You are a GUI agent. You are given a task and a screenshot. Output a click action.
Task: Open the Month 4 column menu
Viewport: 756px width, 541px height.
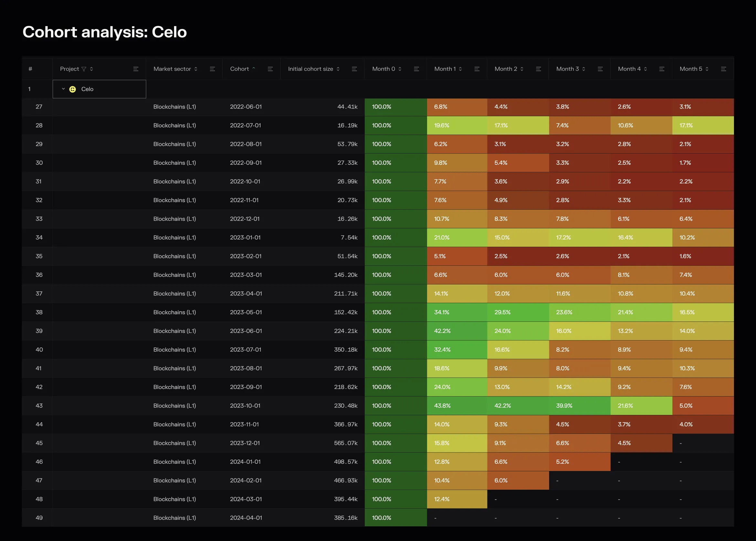[662, 69]
